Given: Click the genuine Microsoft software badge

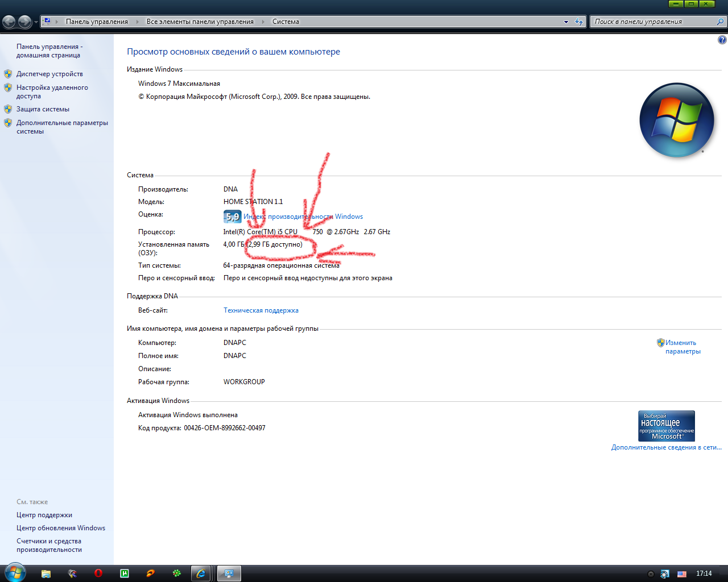Looking at the screenshot, I should click(x=667, y=426).
